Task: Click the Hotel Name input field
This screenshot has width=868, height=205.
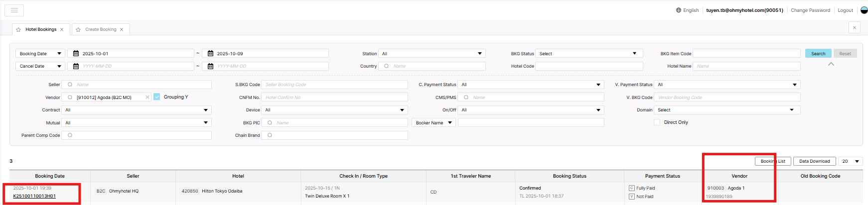Action: pos(746,66)
